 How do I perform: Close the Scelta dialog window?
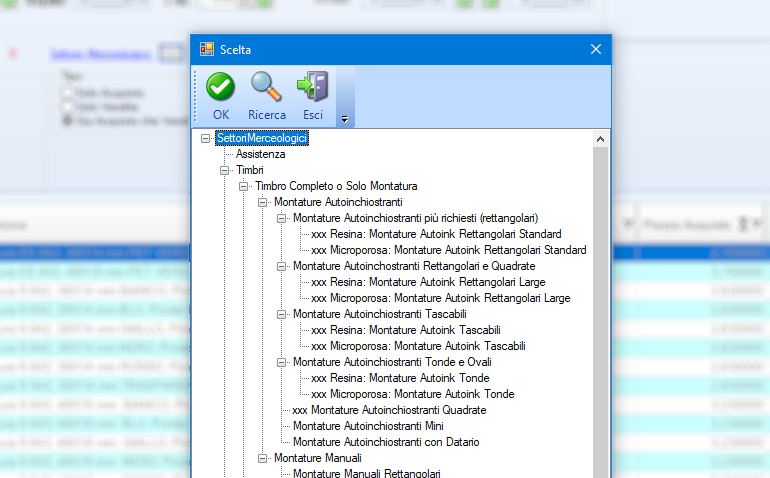[x=596, y=49]
